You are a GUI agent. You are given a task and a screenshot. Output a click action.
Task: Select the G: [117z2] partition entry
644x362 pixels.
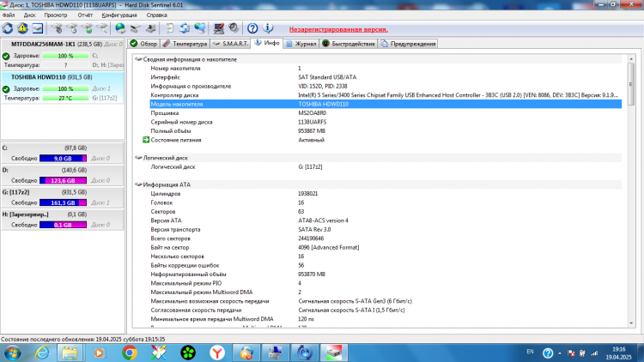pyautogui.click(x=63, y=197)
